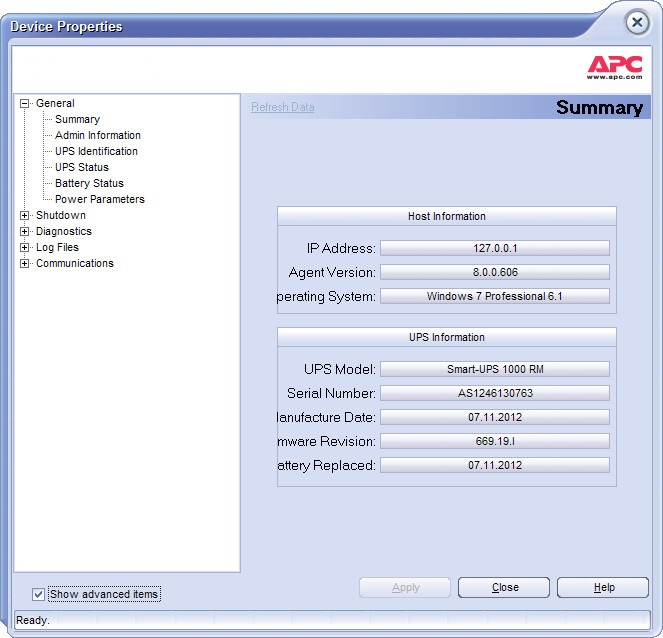The width and height of the screenshot is (663, 638).
Task: Open Admin Information page
Action: click(98, 135)
